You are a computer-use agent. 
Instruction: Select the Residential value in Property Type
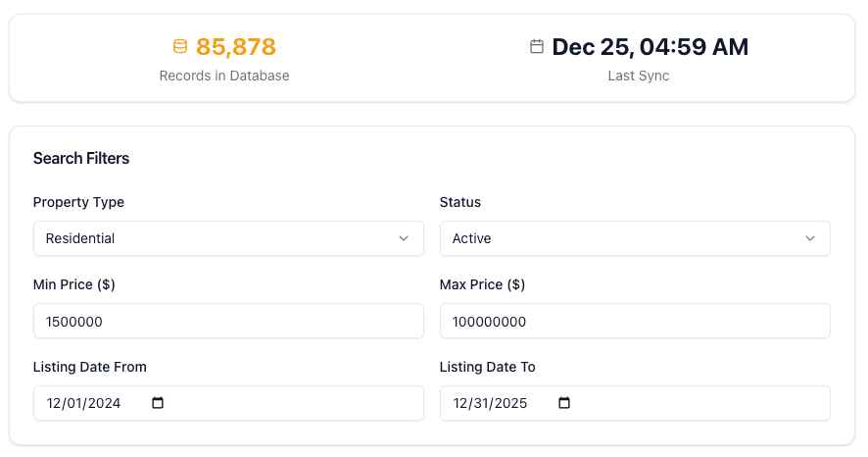tap(80, 238)
